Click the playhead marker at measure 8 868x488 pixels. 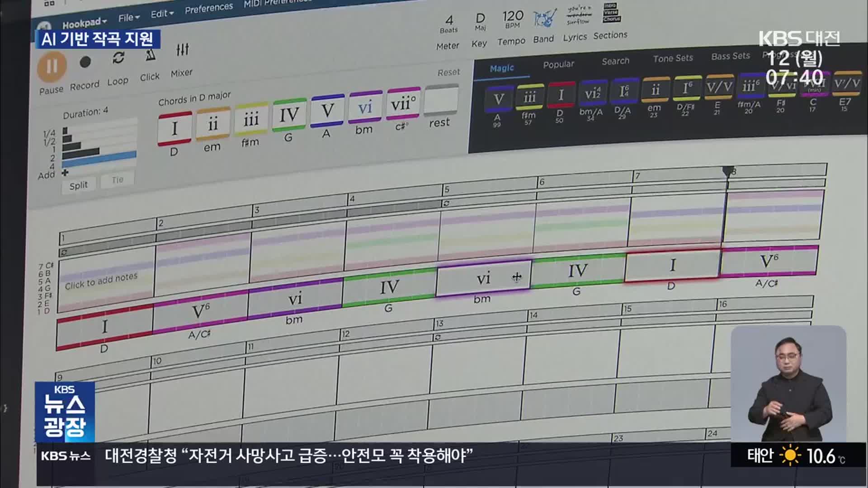[728, 172]
